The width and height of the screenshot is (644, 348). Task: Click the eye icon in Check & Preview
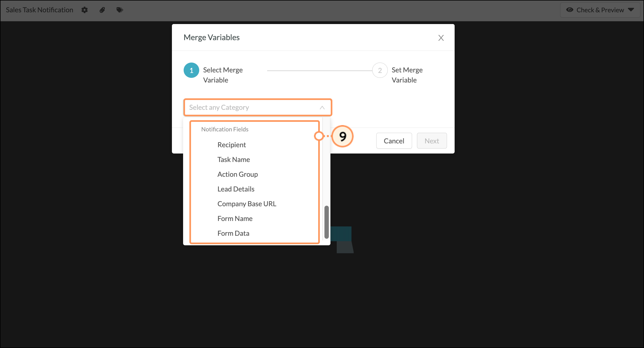click(x=570, y=10)
